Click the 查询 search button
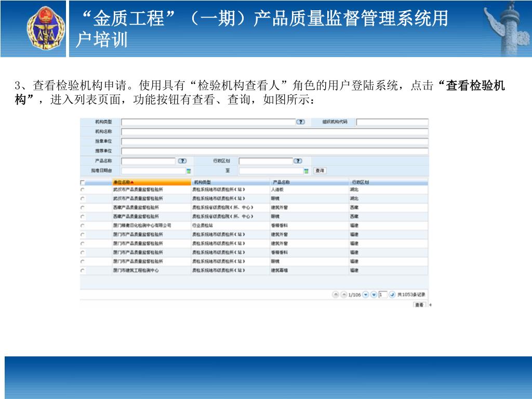The image size is (532, 399). point(320,170)
